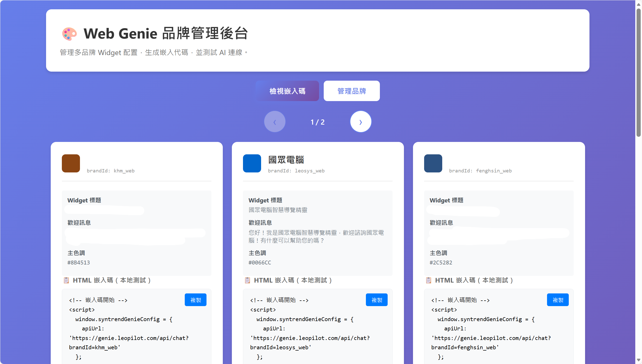Go to next page using right arrow
The image size is (642, 364).
click(x=361, y=122)
